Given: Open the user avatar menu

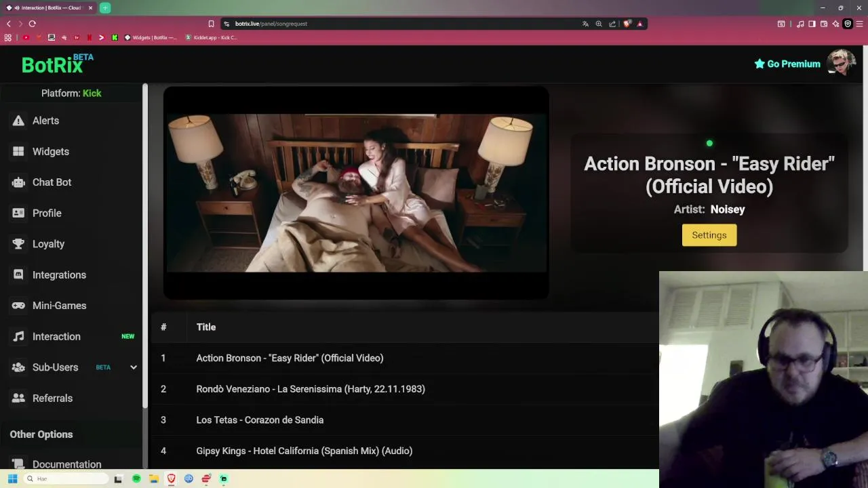Looking at the screenshot, I should click(x=841, y=63).
